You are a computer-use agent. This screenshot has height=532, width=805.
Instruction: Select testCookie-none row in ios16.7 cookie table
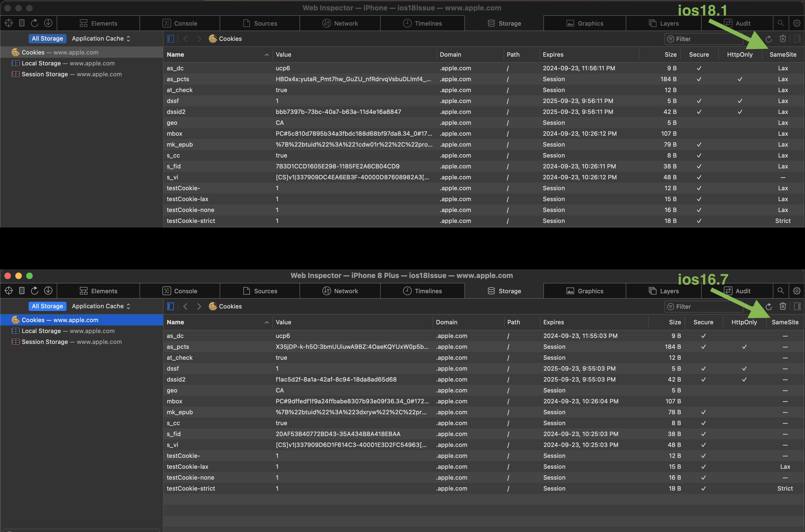[190, 477]
